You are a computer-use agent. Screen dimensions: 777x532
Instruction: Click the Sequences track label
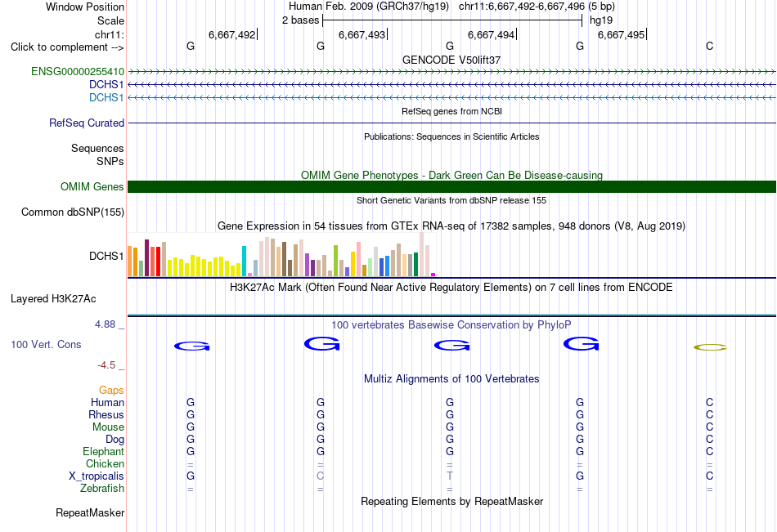coord(97,148)
